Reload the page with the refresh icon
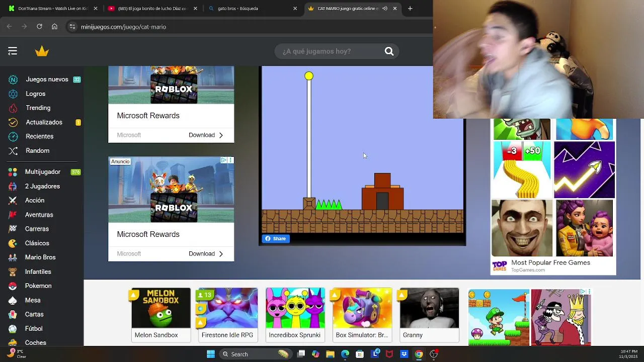 point(39,27)
